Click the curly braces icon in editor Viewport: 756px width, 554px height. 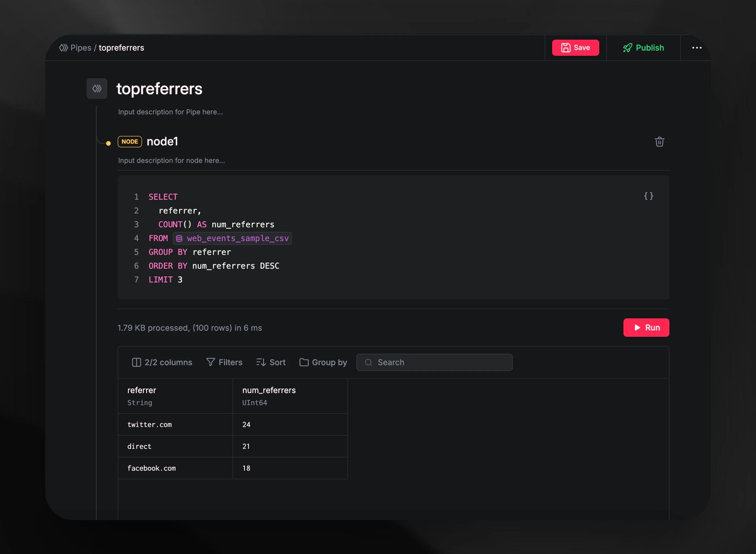pyautogui.click(x=648, y=196)
